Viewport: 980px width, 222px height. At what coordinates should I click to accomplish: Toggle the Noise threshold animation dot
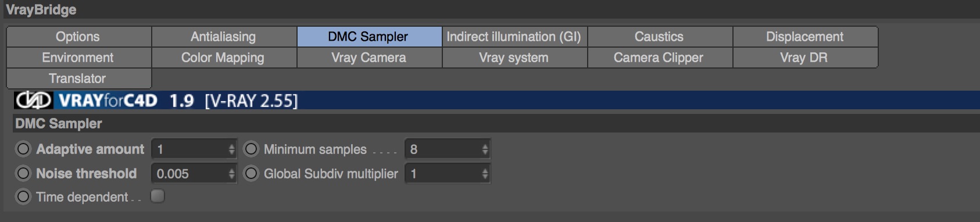(x=23, y=173)
